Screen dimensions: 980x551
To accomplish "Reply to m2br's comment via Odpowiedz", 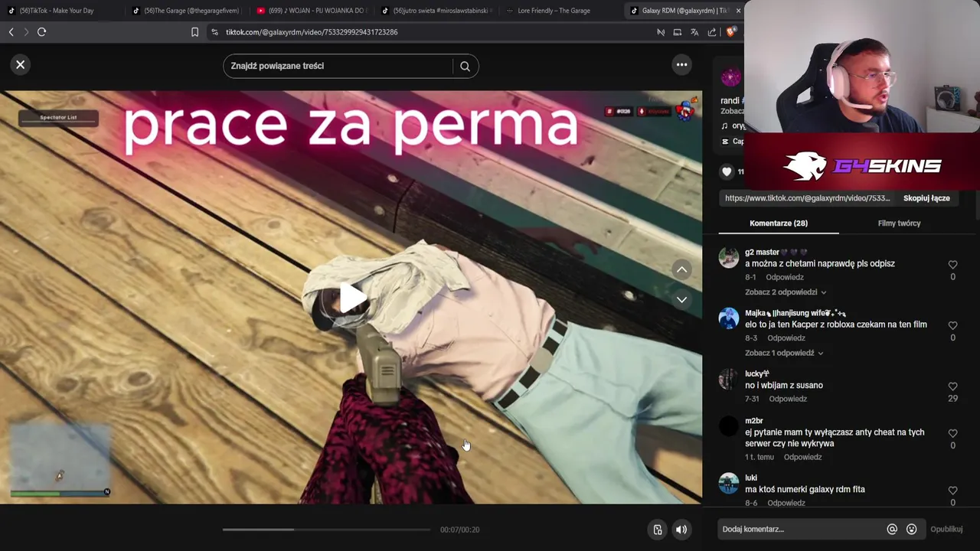I will [802, 457].
